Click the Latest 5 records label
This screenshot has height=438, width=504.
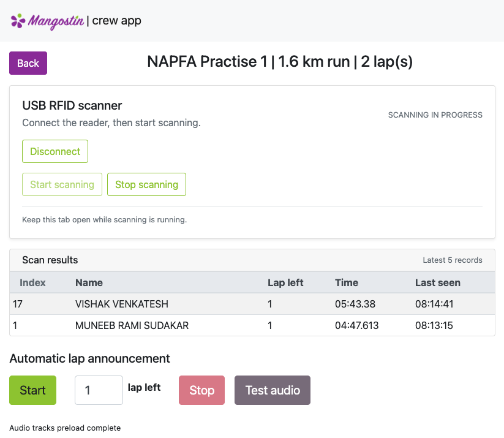tap(453, 260)
